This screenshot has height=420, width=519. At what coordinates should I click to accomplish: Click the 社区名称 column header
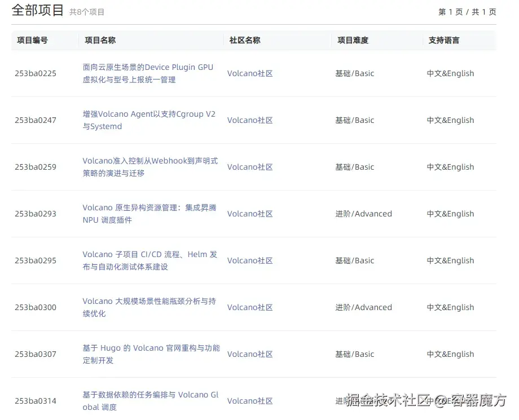(x=245, y=41)
